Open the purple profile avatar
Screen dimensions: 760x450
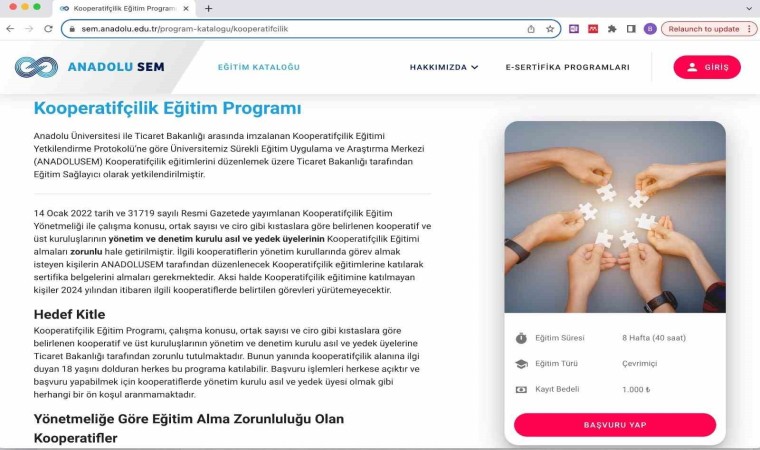tap(649, 29)
